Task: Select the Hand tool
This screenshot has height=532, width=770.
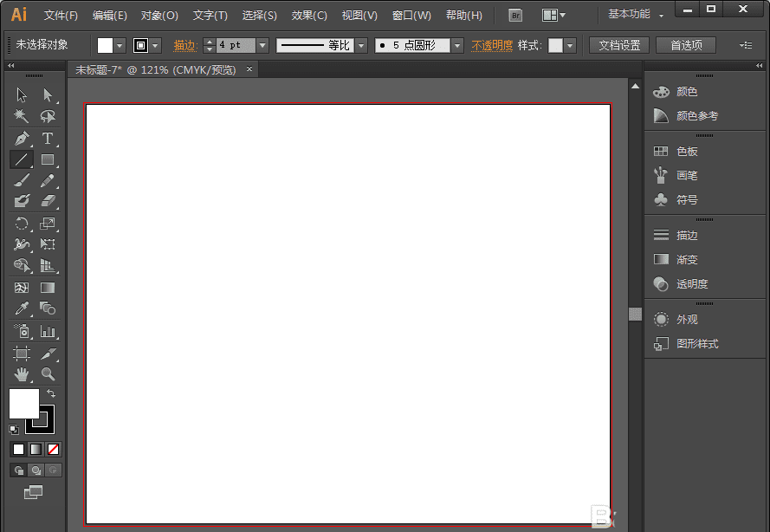Action: coord(22,374)
